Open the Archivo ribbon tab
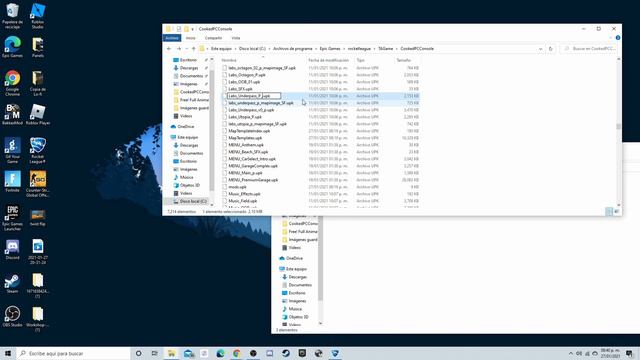Viewport: 640px width, 360px height. coord(172,38)
